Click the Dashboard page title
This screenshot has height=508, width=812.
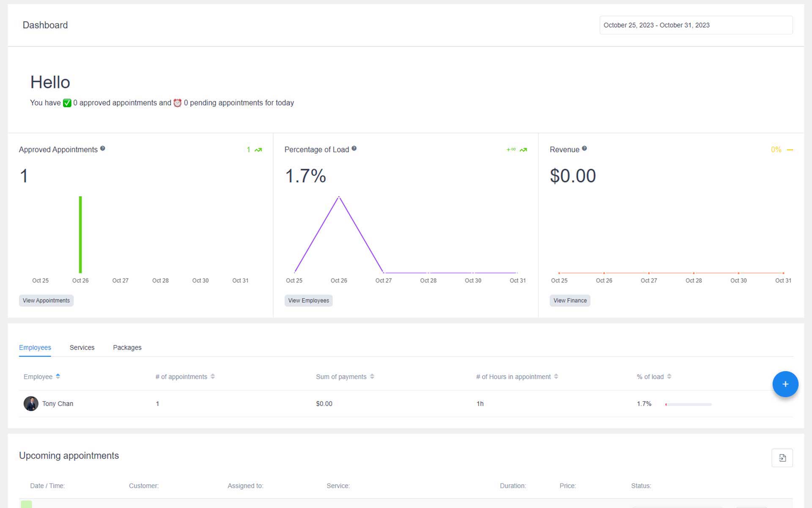coord(45,25)
